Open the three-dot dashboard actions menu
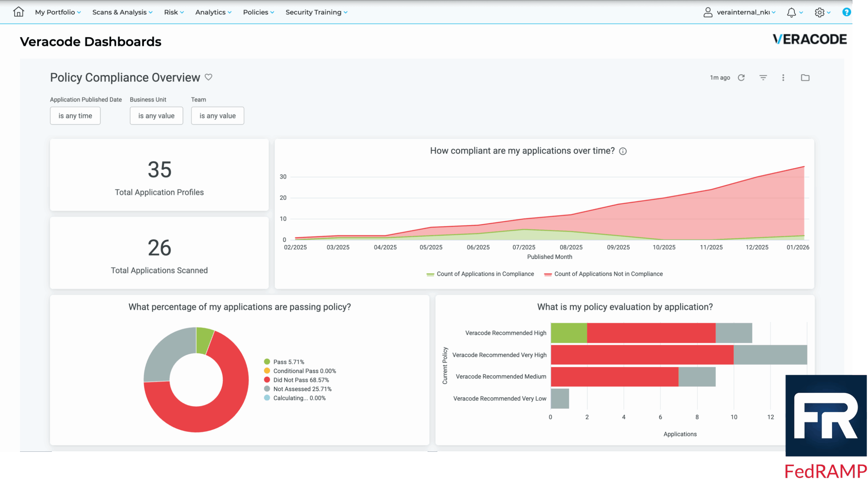 [783, 78]
